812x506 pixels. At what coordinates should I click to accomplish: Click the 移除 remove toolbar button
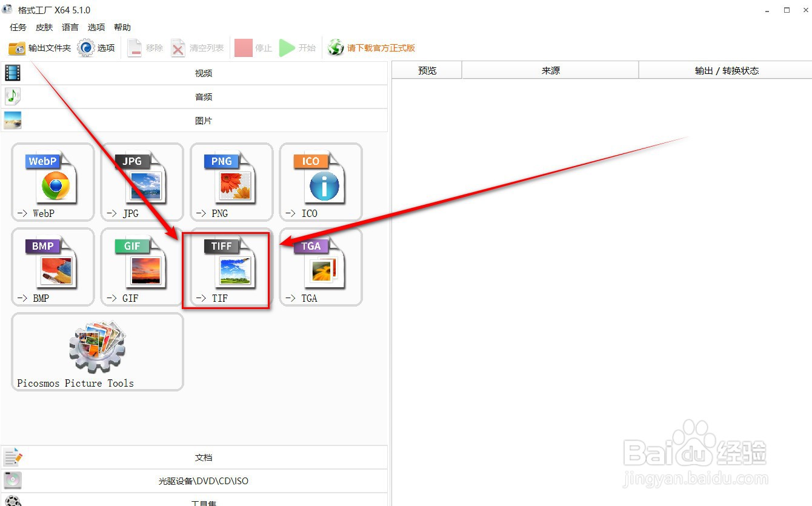click(x=145, y=48)
